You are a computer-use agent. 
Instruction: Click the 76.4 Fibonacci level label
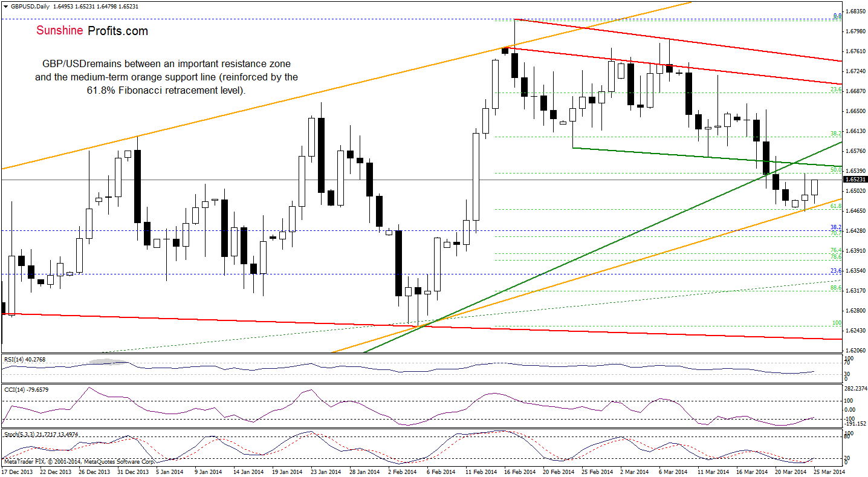point(837,250)
